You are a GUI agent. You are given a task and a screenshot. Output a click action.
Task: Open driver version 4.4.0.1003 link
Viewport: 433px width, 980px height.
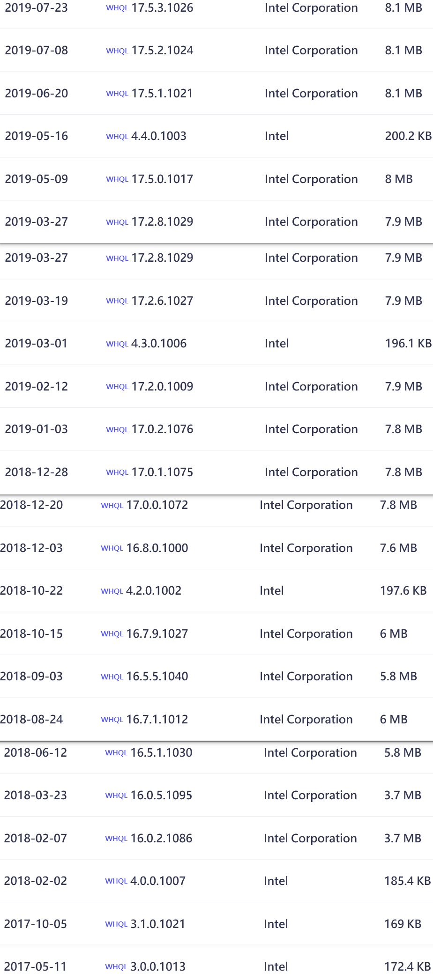[x=159, y=136]
